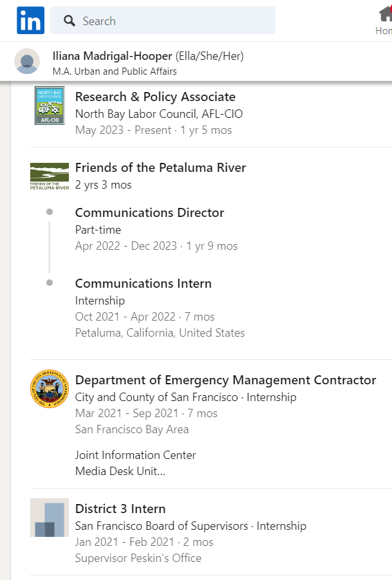Select Communications Director role entry
Viewport: 392px width, 580px height.
coord(149,212)
